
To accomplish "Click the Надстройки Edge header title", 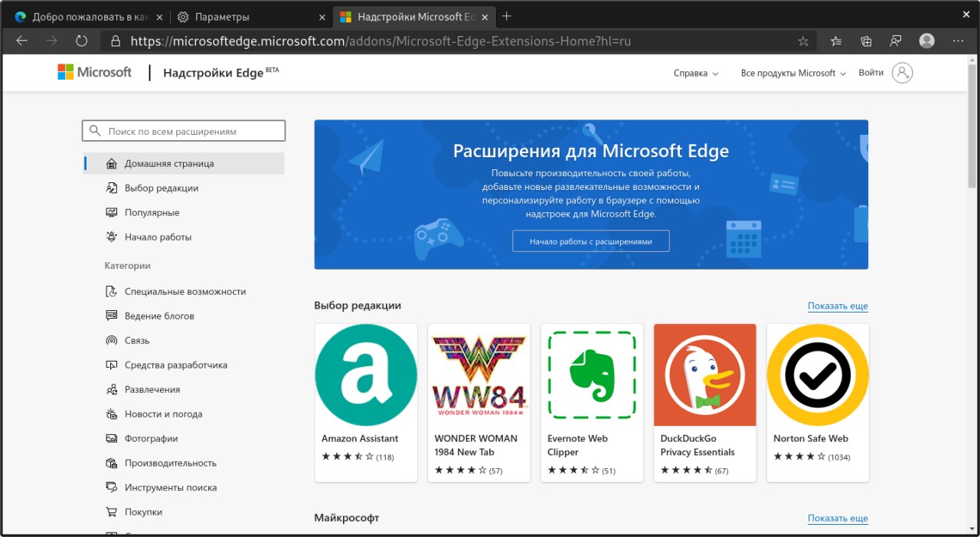I will tap(221, 73).
